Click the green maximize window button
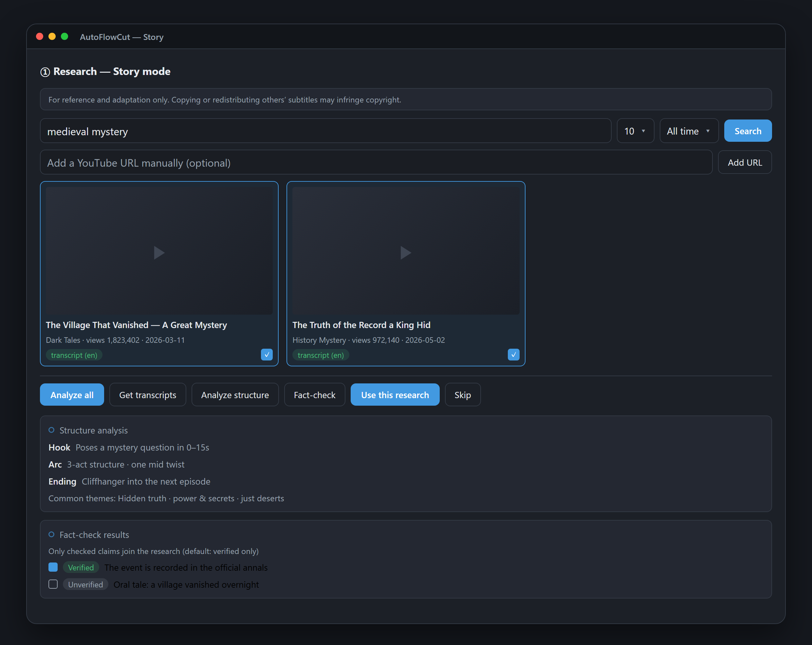Viewport: 812px width, 645px height. pos(65,37)
